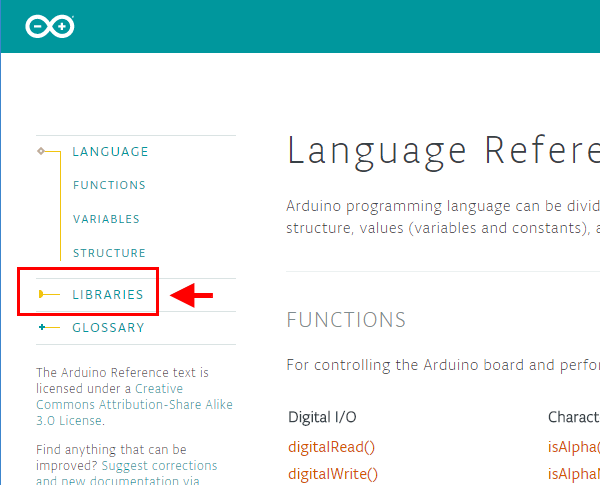Click the red arrow pointing at LIBRARIES
The height and width of the screenshot is (485, 600).
pos(194,295)
